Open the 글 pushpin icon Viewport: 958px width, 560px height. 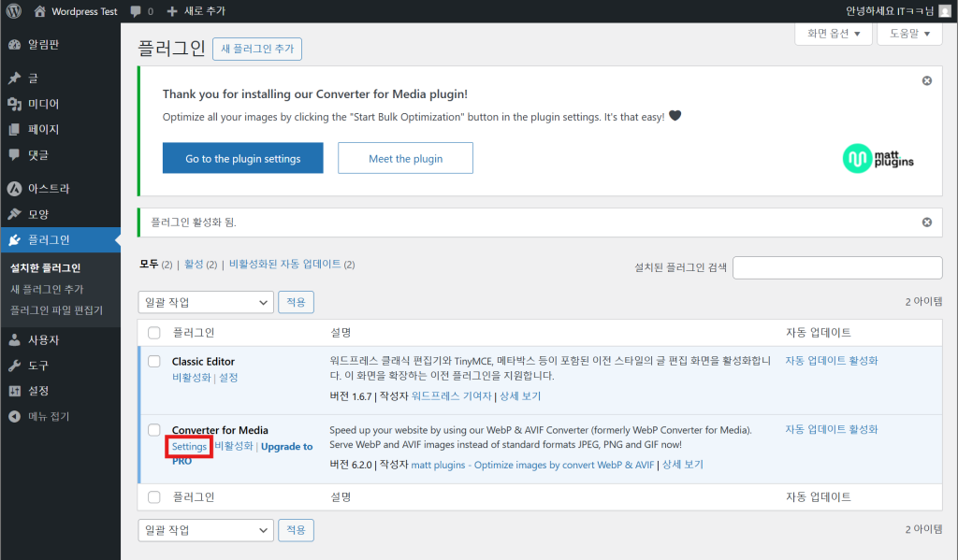(15, 79)
